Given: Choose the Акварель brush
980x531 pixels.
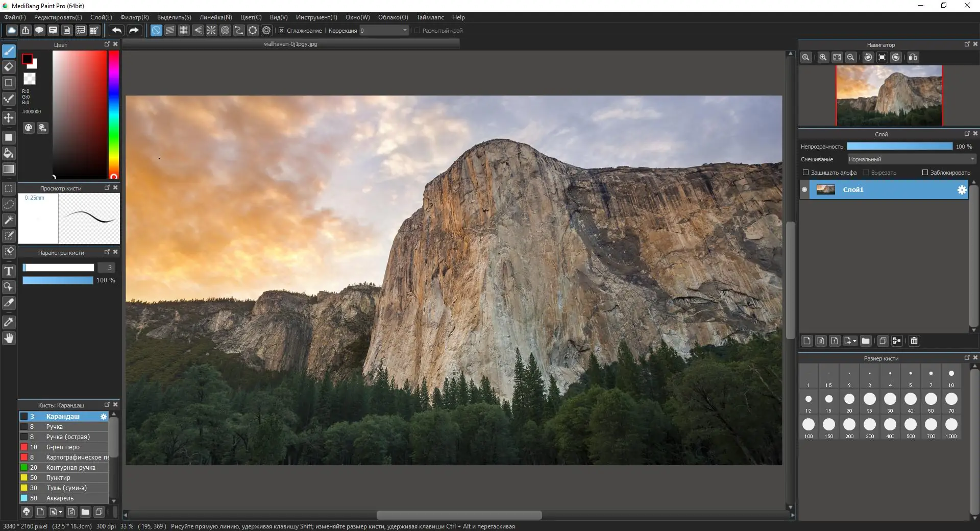Looking at the screenshot, I should coord(64,498).
